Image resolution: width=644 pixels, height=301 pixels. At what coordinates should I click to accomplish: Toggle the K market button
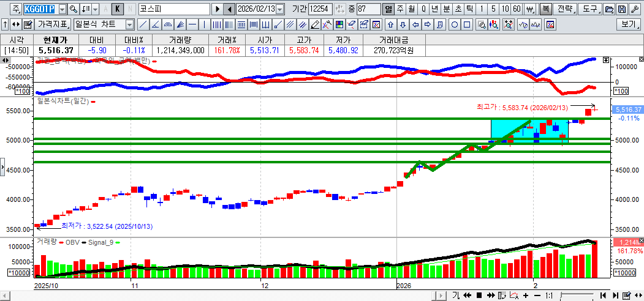[x=117, y=9]
